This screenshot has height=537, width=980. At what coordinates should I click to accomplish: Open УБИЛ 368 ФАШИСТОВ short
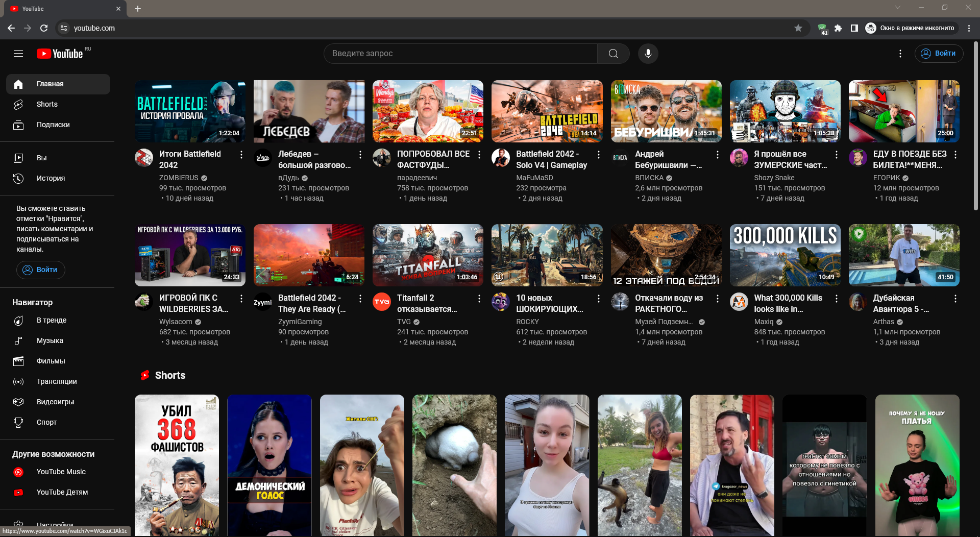[177, 466]
